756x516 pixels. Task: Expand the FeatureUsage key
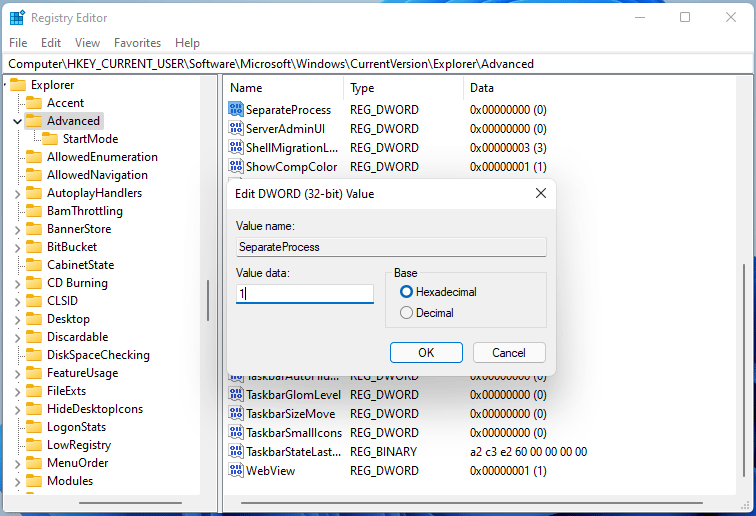tap(17, 374)
